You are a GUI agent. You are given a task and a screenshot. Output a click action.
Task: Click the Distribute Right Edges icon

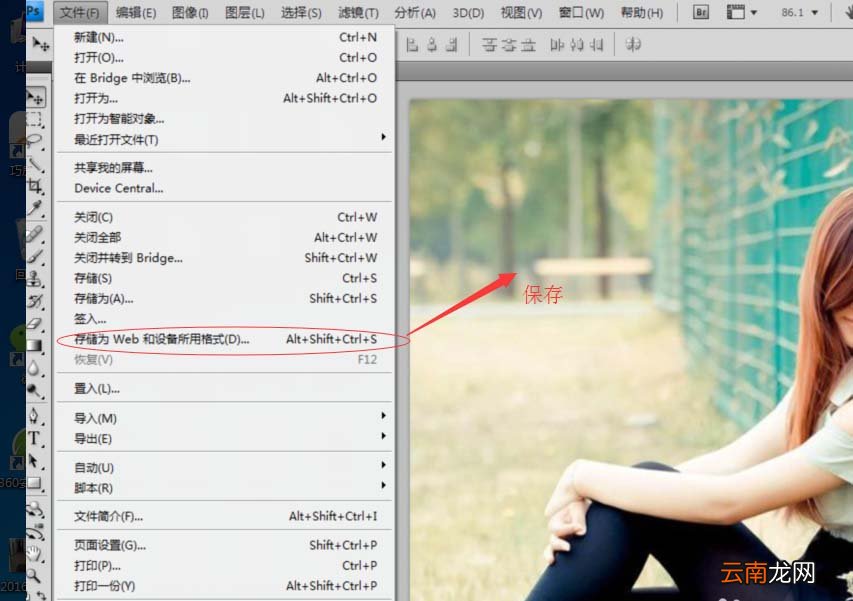(596, 45)
